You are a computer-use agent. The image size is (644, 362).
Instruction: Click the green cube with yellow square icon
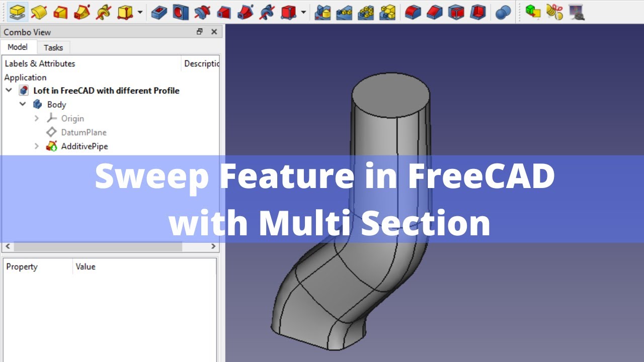532,12
